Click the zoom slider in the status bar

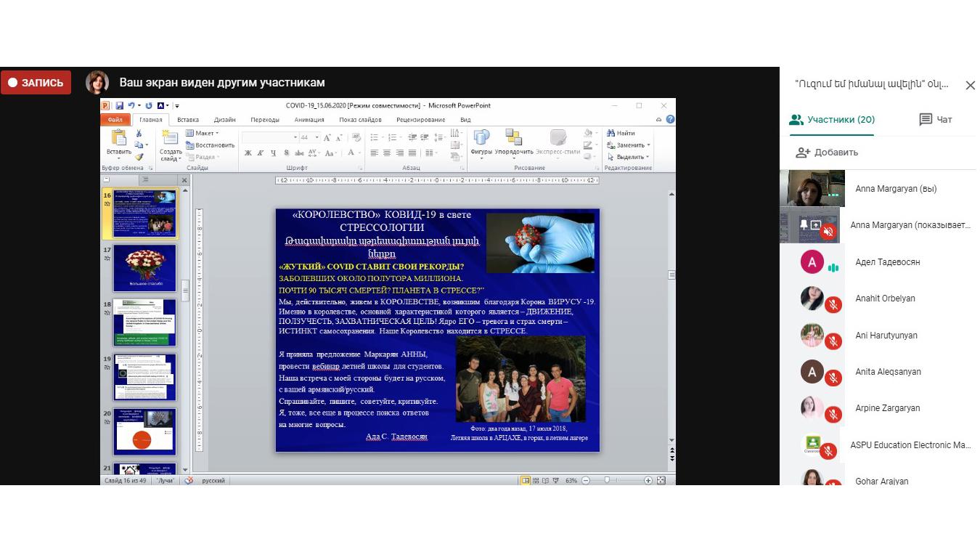point(607,481)
